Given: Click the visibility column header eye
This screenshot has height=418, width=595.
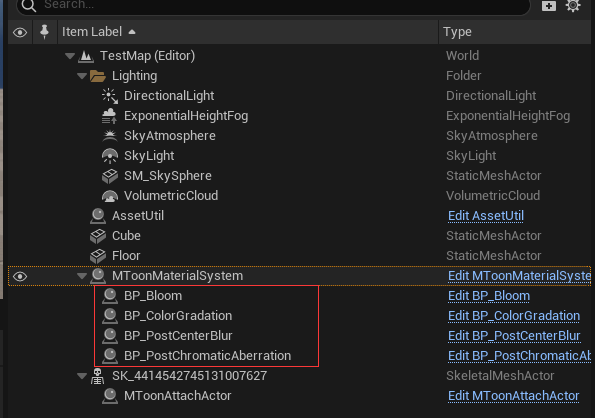Looking at the screenshot, I should (x=20, y=32).
